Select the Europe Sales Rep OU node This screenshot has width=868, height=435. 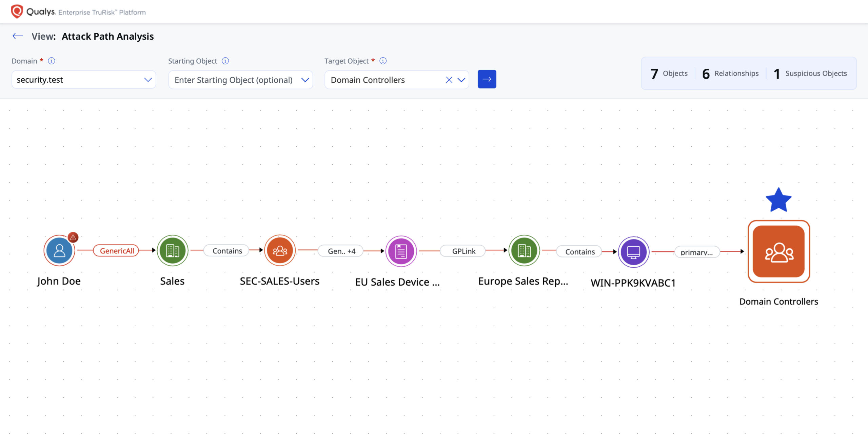point(524,251)
